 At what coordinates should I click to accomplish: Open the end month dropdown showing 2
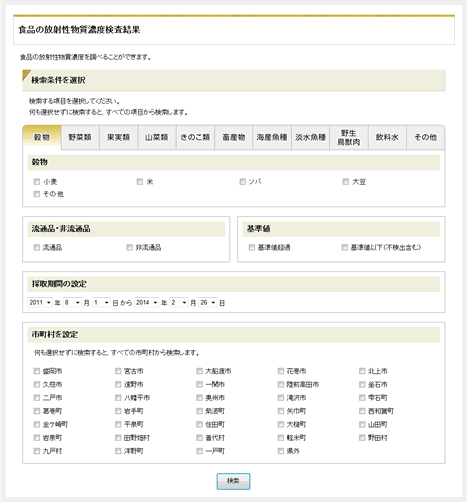point(179,303)
